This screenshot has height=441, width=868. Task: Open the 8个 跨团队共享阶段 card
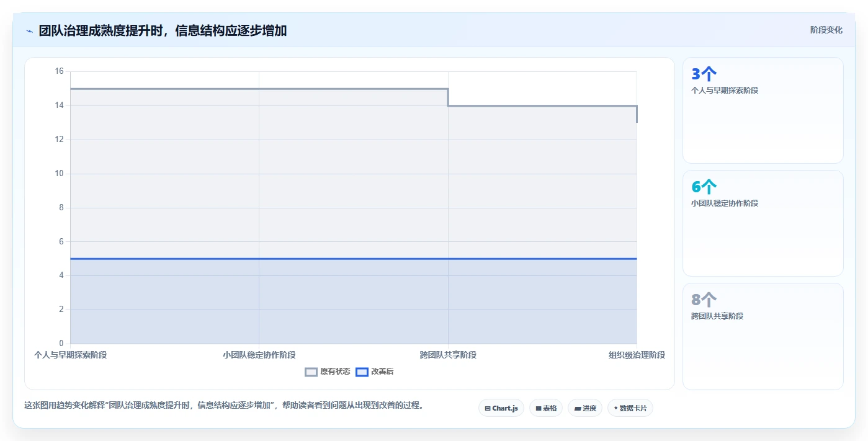763,336
